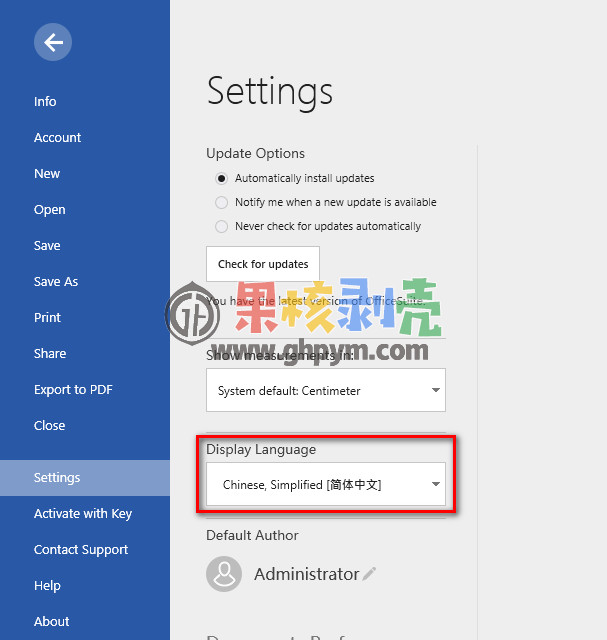
Task: Expand the Display Language dropdown arrow
Action: point(436,484)
